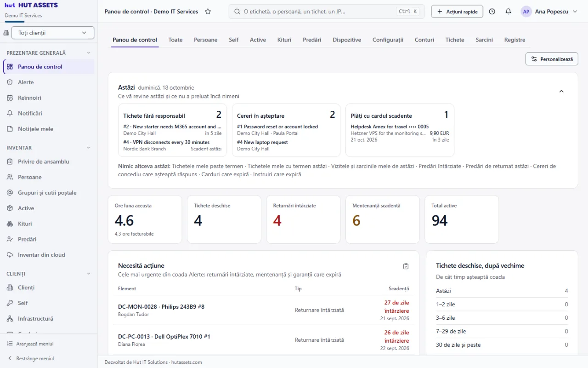
Task: Open the recent history clock icon
Action: (492, 11)
